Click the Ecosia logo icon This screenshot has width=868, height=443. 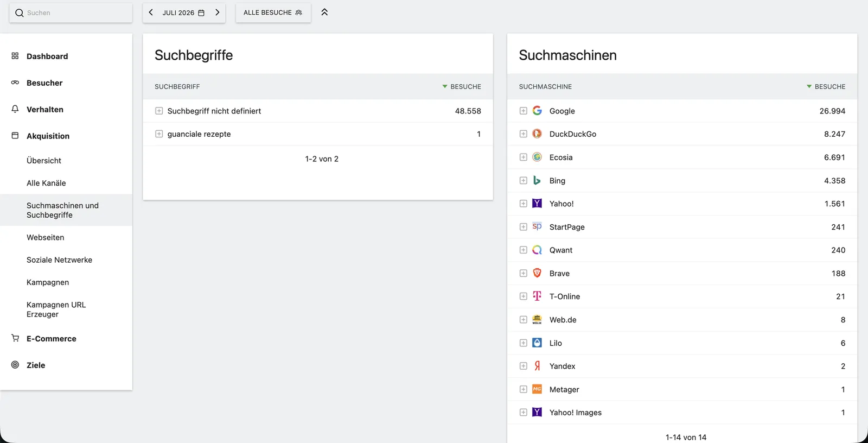[537, 157]
